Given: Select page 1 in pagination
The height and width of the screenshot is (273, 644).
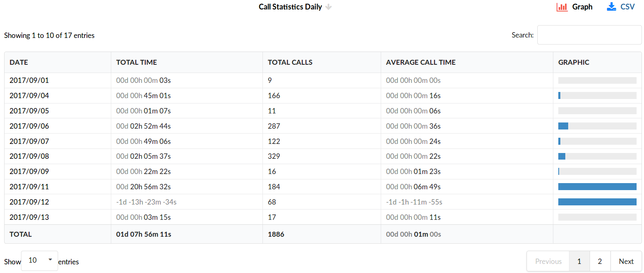Looking at the screenshot, I should (579, 261).
